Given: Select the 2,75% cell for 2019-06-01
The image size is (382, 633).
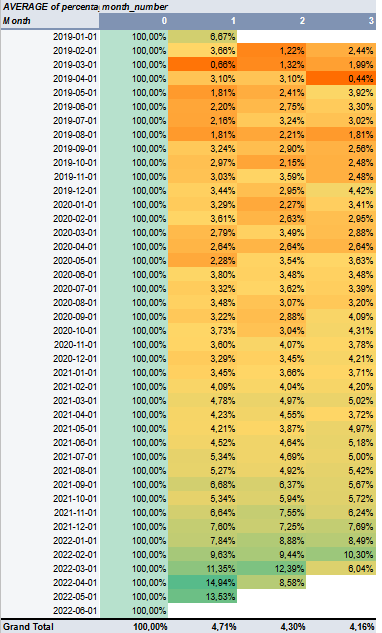Looking at the screenshot, I should point(272,107).
